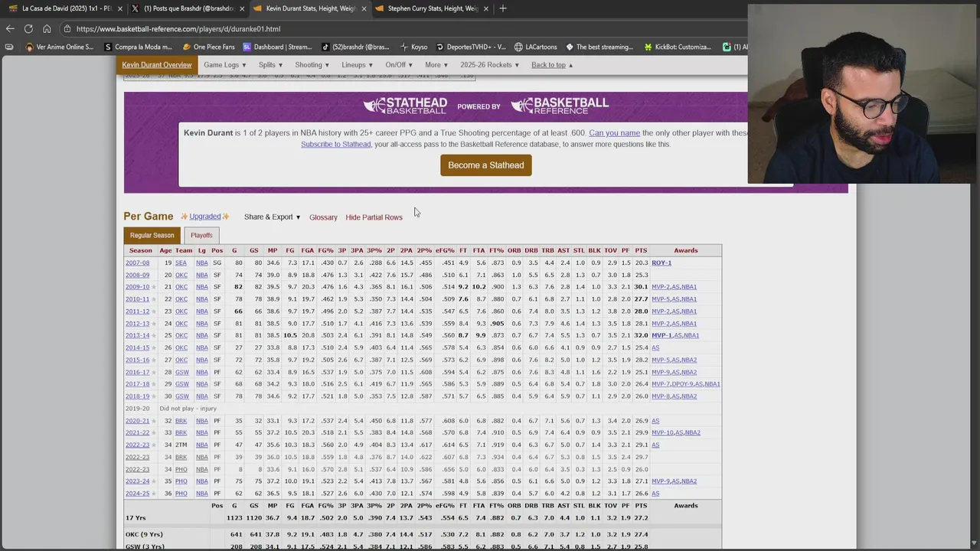Open the LACartoons bookmark

tap(535, 47)
